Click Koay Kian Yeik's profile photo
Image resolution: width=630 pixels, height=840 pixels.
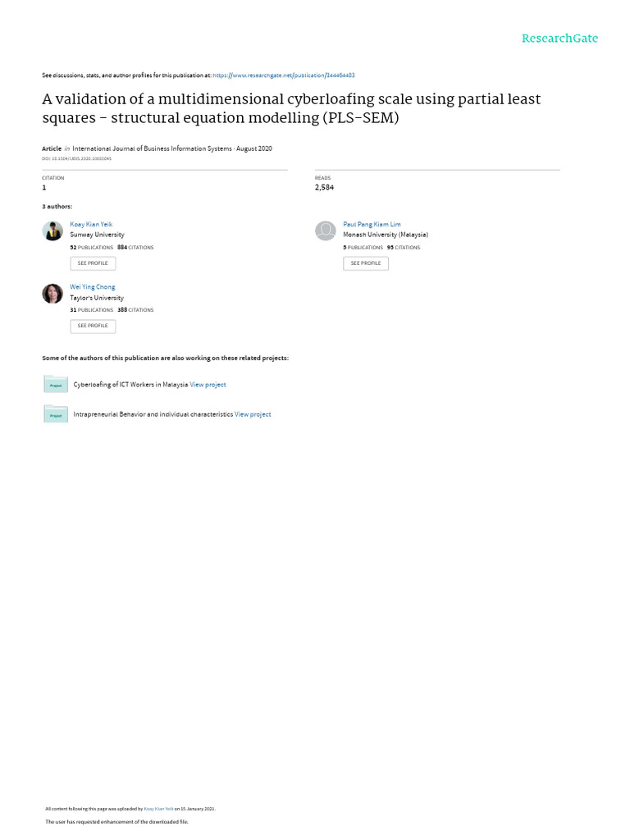[x=52, y=231]
